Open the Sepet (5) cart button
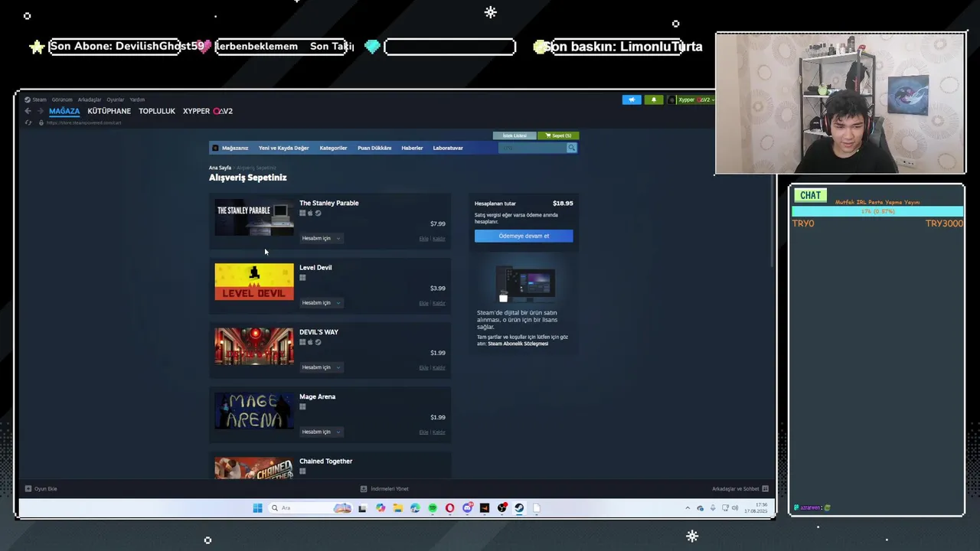This screenshot has height=551, width=980. click(558, 135)
